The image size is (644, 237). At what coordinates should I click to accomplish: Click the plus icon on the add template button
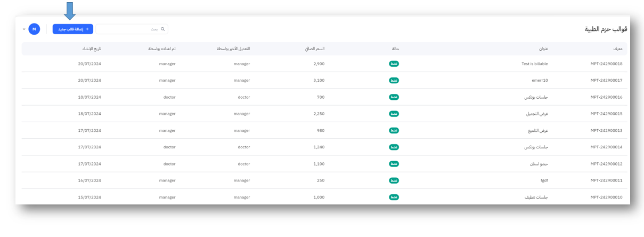[87, 29]
